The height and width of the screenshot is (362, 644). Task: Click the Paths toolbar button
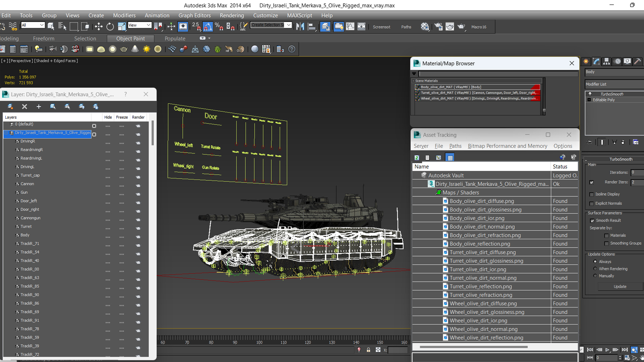point(406,27)
